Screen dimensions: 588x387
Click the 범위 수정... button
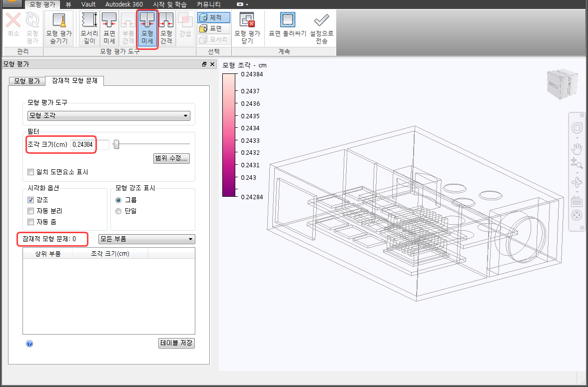171,158
